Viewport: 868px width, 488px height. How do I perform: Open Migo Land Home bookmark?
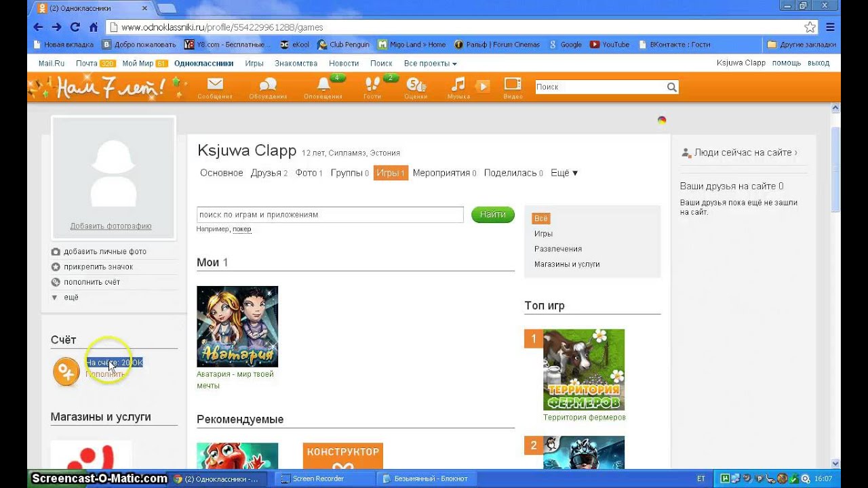point(412,45)
